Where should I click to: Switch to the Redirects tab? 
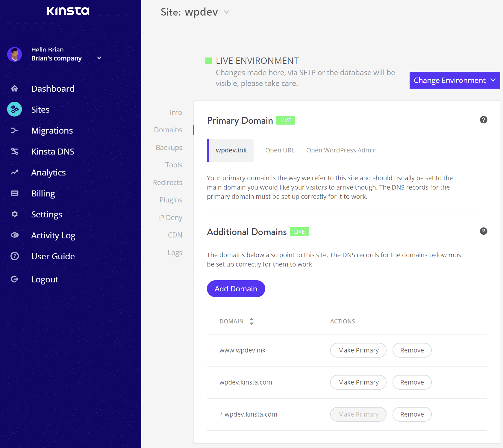pyautogui.click(x=167, y=182)
